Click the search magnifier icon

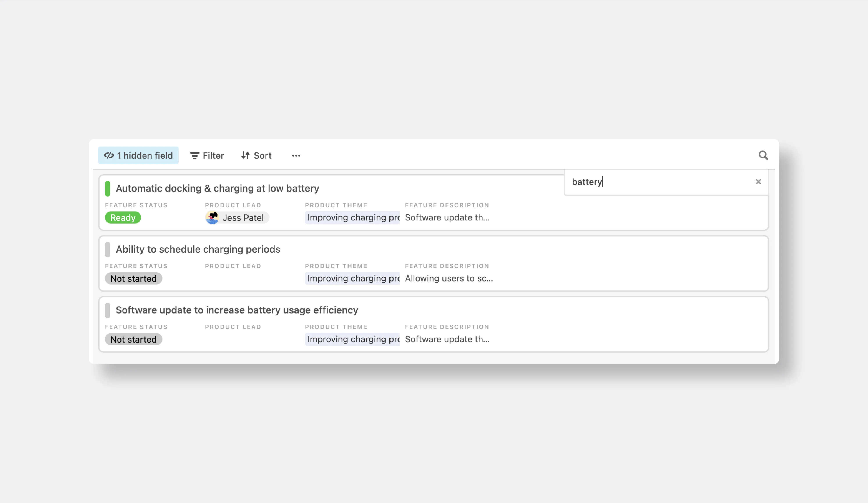click(x=763, y=155)
